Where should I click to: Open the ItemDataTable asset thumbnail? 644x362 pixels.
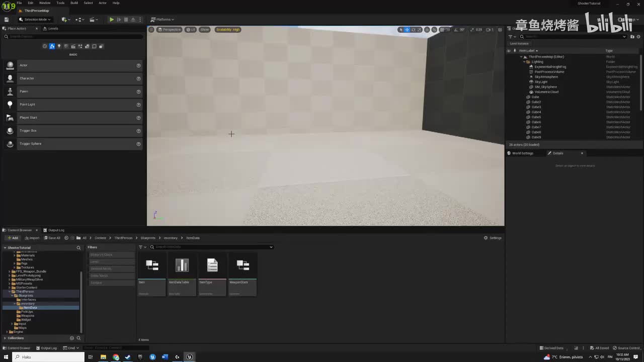pos(182,275)
